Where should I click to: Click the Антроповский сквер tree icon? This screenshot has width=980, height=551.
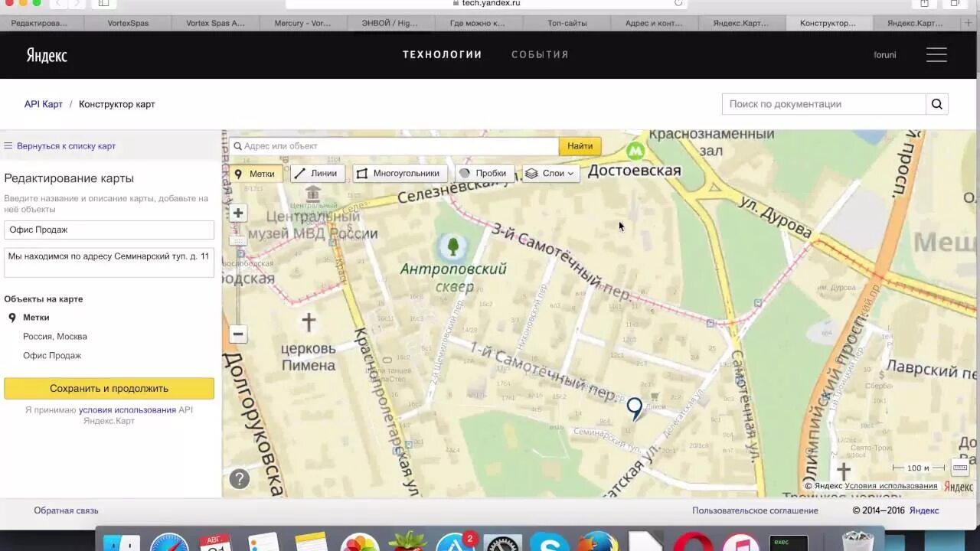[453, 246]
